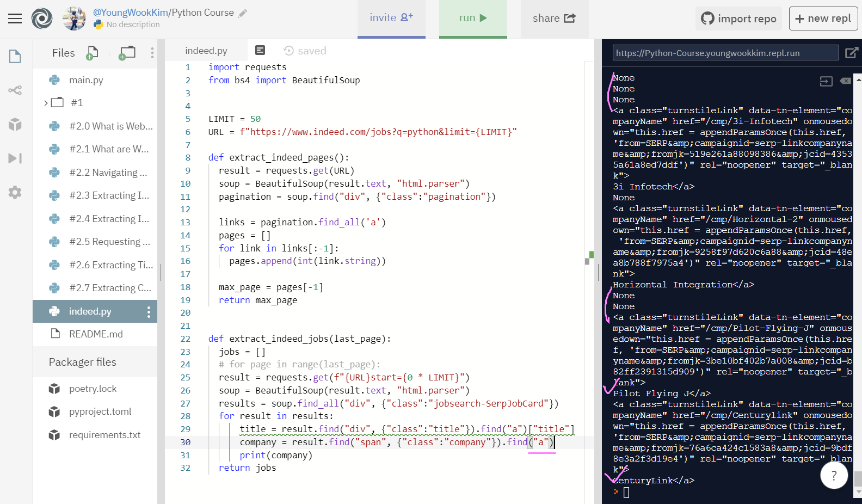Create a new repl
Screen dimensions: 862x504
[823, 19]
